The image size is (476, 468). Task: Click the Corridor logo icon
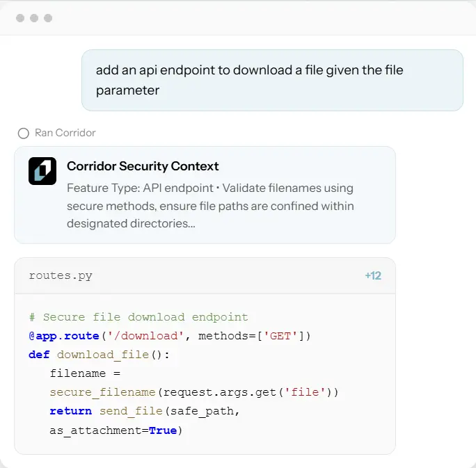42,171
